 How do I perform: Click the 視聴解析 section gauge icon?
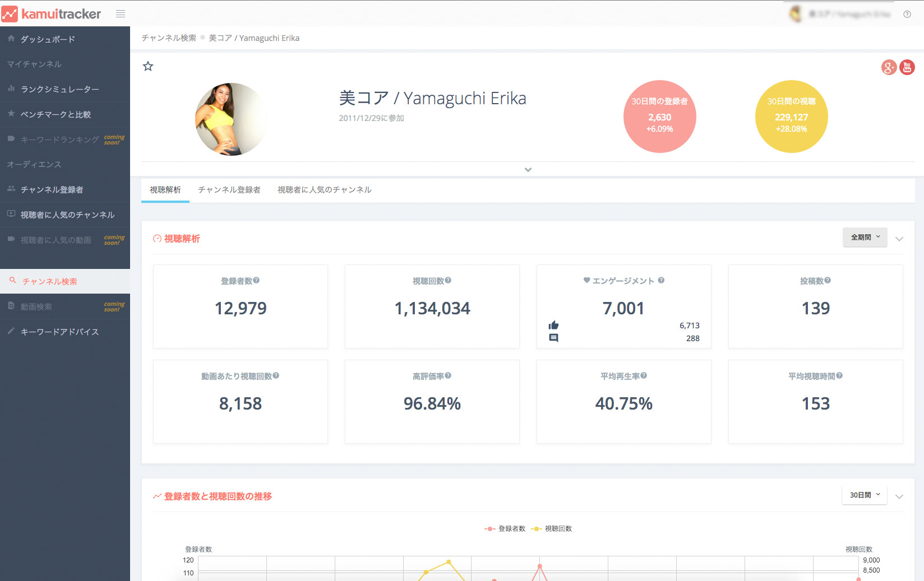(x=157, y=239)
